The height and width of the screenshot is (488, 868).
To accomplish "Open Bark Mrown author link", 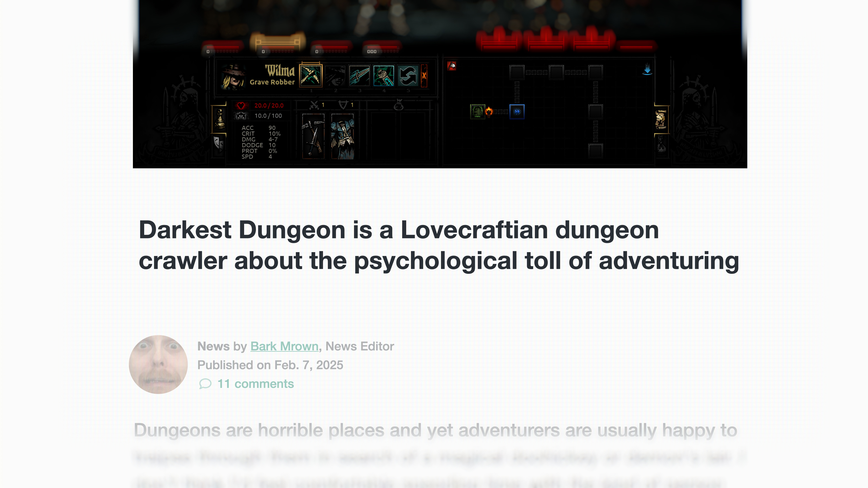I will tap(284, 346).
